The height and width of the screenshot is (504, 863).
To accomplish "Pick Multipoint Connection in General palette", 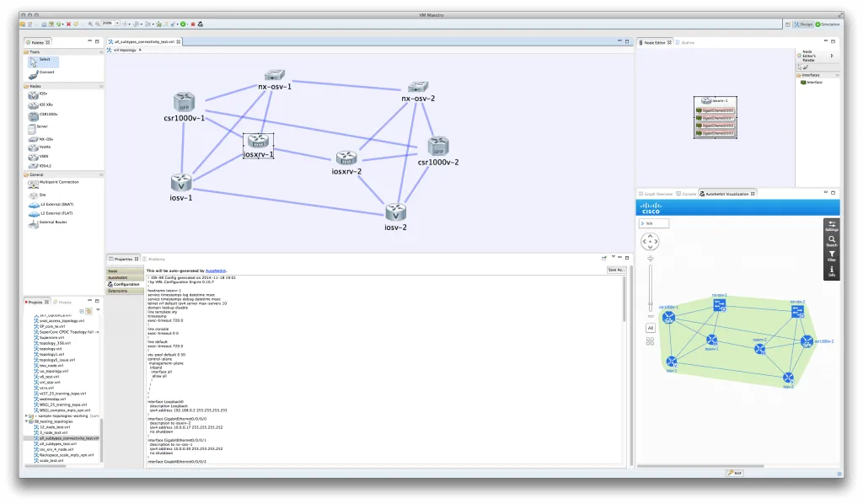I will coord(53,183).
